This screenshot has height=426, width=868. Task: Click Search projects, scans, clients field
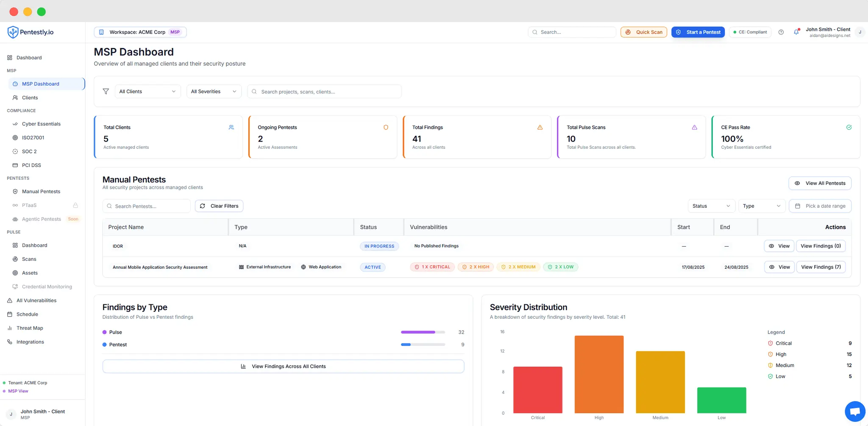tap(324, 92)
